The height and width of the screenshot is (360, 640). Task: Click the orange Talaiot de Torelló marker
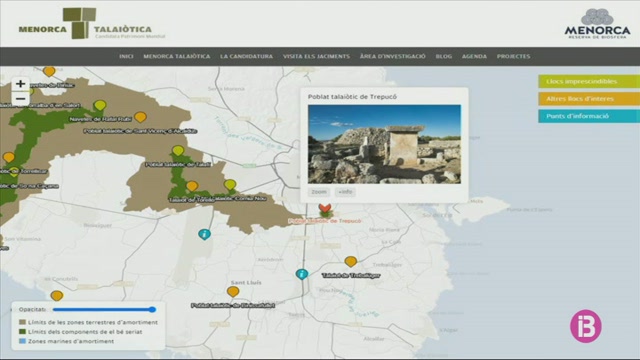click(192, 187)
